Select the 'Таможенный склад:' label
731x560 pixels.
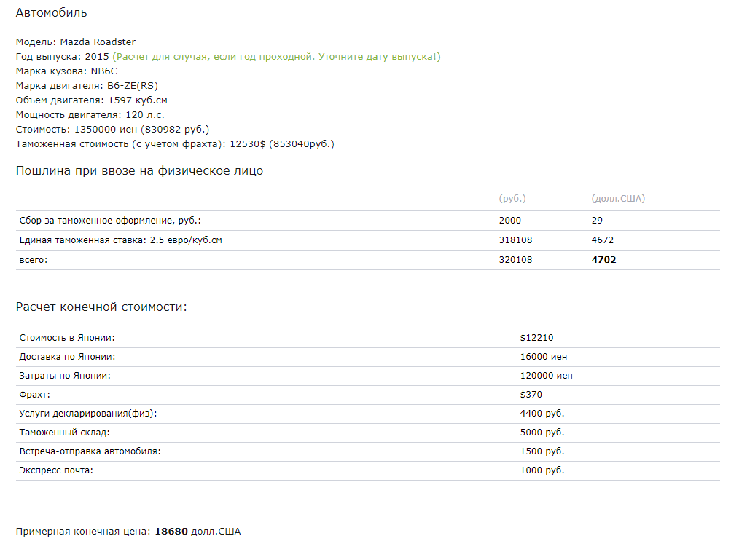pyautogui.click(x=64, y=433)
